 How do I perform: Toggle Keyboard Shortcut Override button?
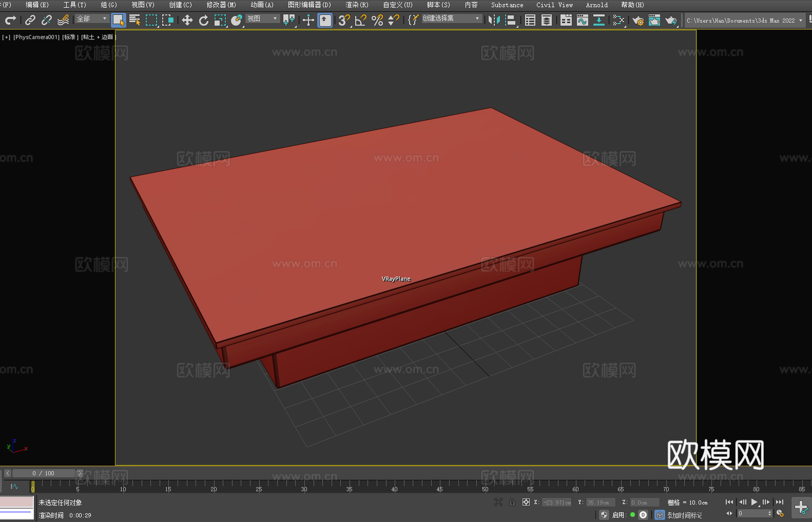coord(325,20)
